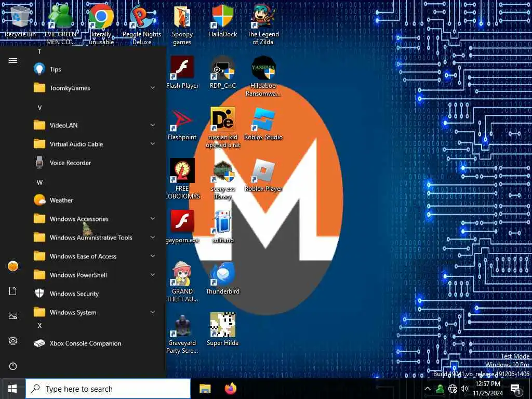Expand the Windows Accessories folder
The height and width of the screenshot is (399, 532).
coord(95,219)
